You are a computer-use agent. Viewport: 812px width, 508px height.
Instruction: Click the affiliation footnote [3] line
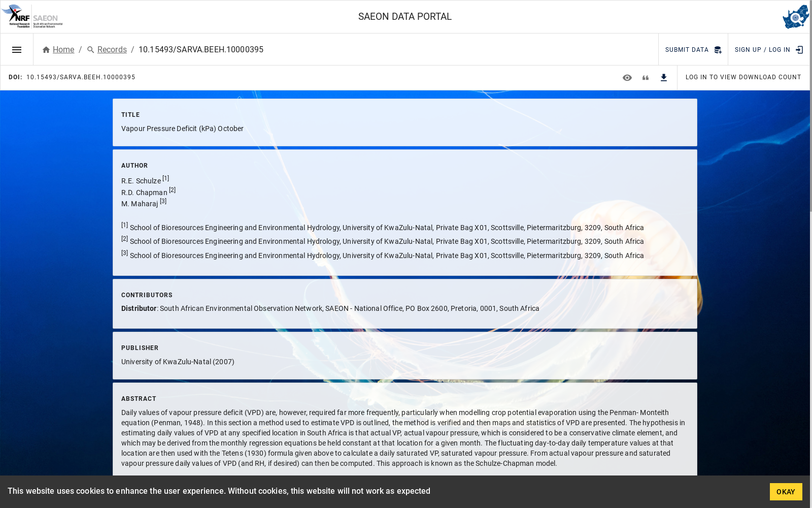point(383,255)
